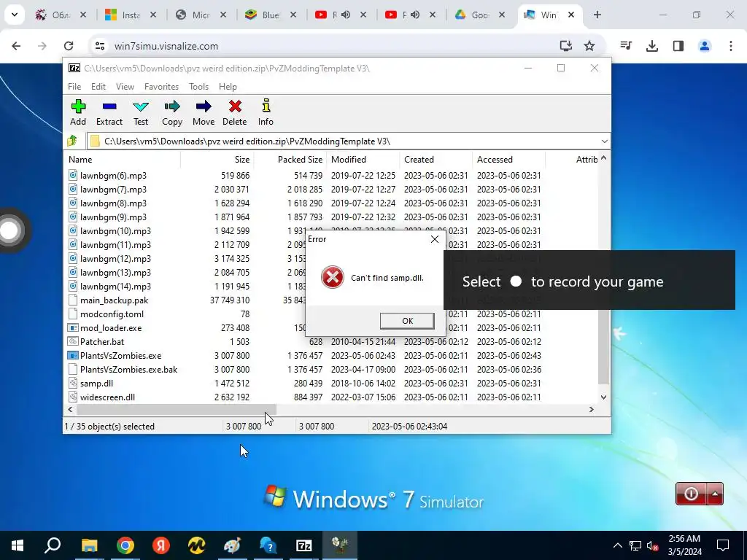The image size is (747, 560).
Task: Open the 7-Zip taskbar icon
Action: [303, 545]
